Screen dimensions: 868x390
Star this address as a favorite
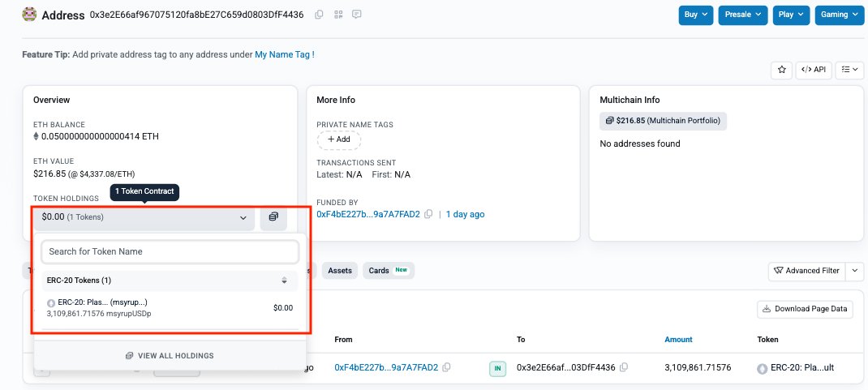click(x=781, y=70)
